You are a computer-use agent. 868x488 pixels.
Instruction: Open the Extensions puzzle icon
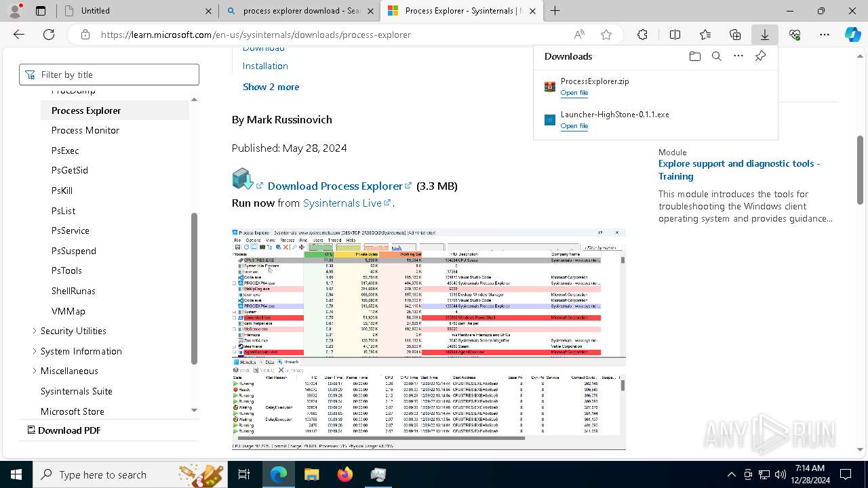click(642, 35)
